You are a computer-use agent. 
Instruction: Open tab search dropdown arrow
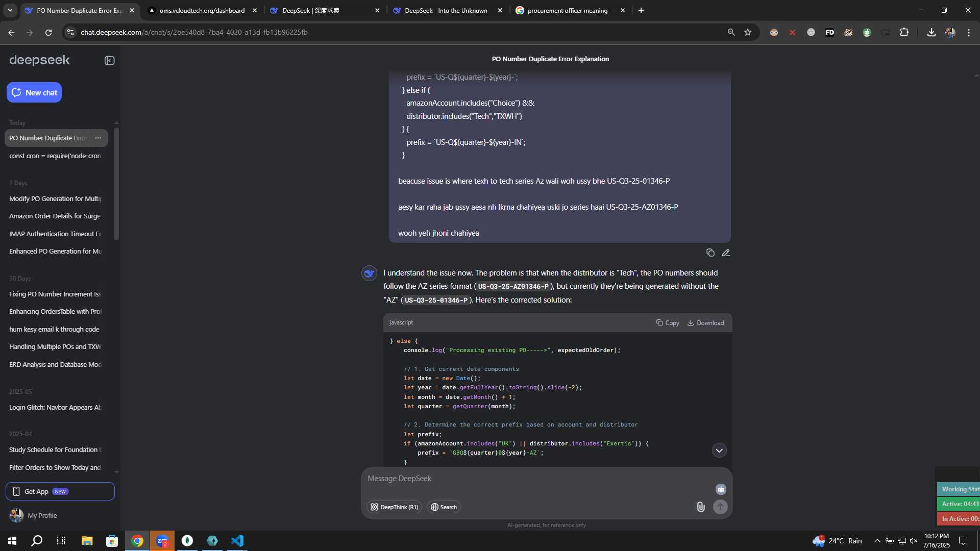(10, 10)
